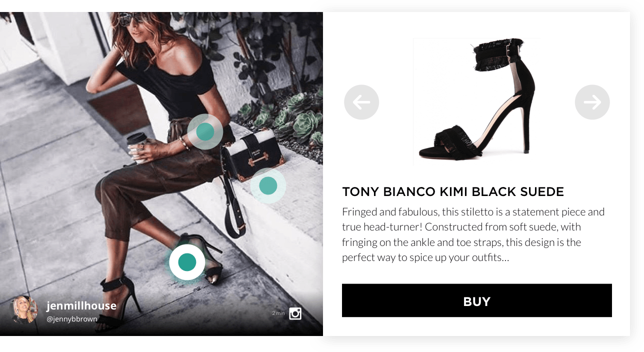Open jenmillhouse profile avatar
The width and height of the screenshot is (644, 352).
coord(24,309)
